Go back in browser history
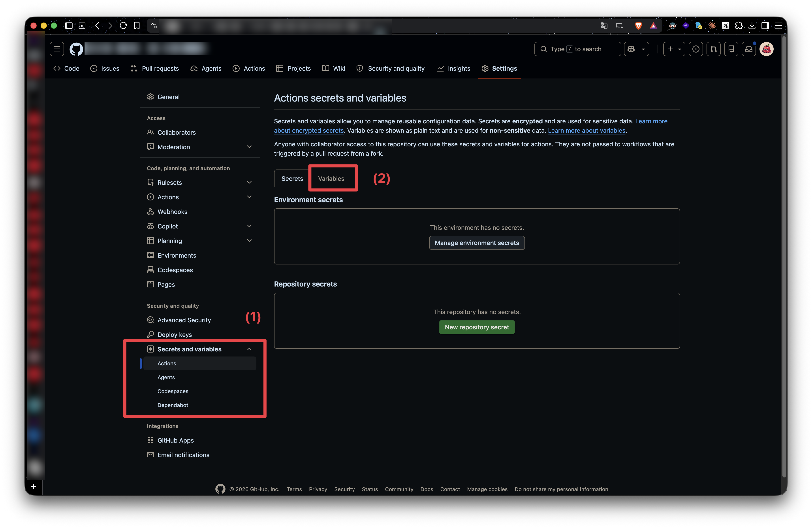Screen dimensions: 812x528 click(x=97, y=26)
